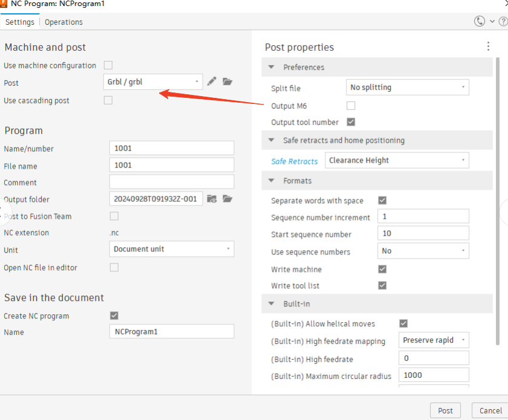This screenshot has height=420, width=508.
Task: Click the Cancel button
Action: tap(490, 410)
